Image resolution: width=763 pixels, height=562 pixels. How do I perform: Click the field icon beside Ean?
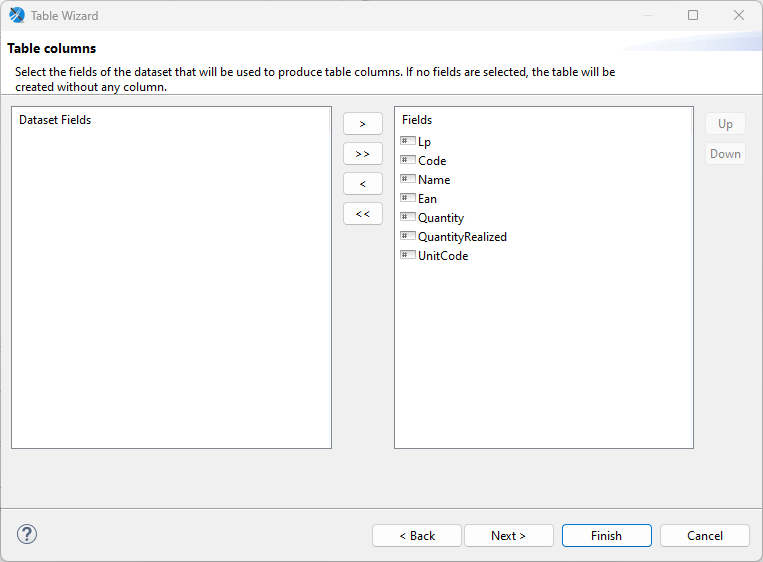[408, 198]
